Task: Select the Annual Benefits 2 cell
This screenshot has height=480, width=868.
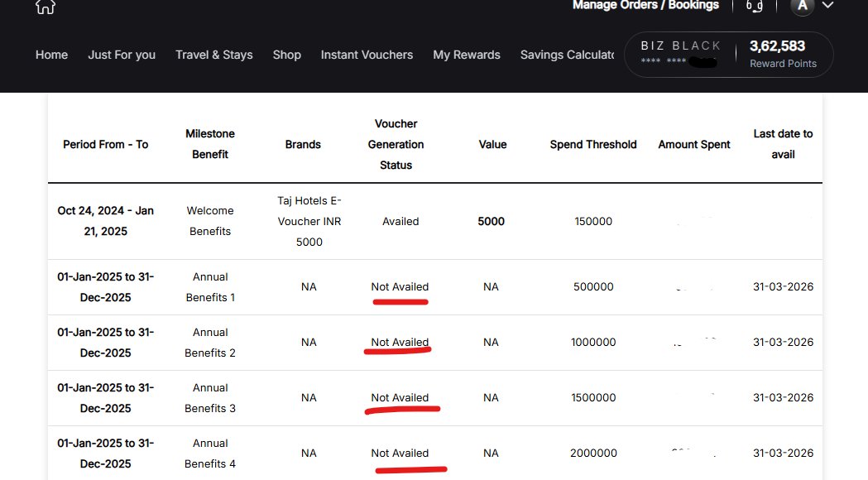Action: (x=210, y=343)
